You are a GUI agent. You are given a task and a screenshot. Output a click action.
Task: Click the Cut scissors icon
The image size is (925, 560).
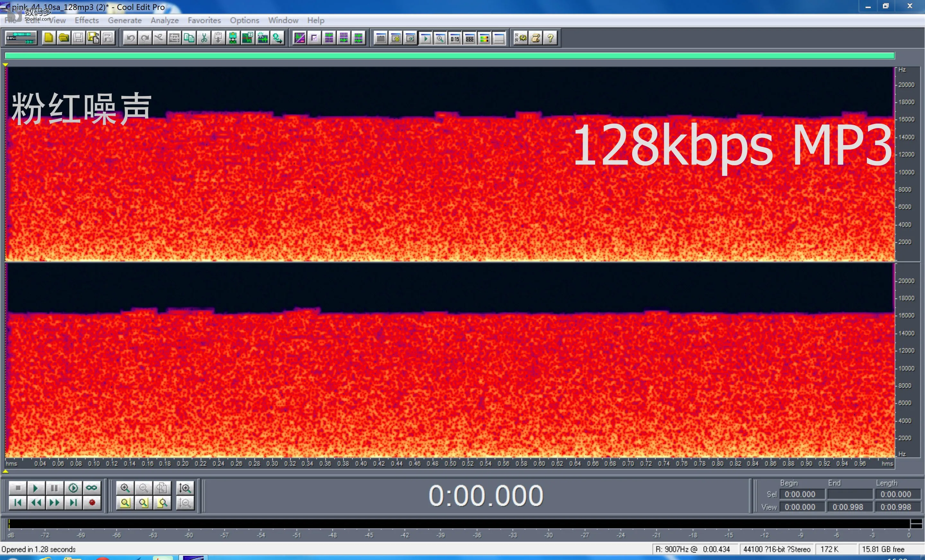pyautogui.click(x=204, y=38)
